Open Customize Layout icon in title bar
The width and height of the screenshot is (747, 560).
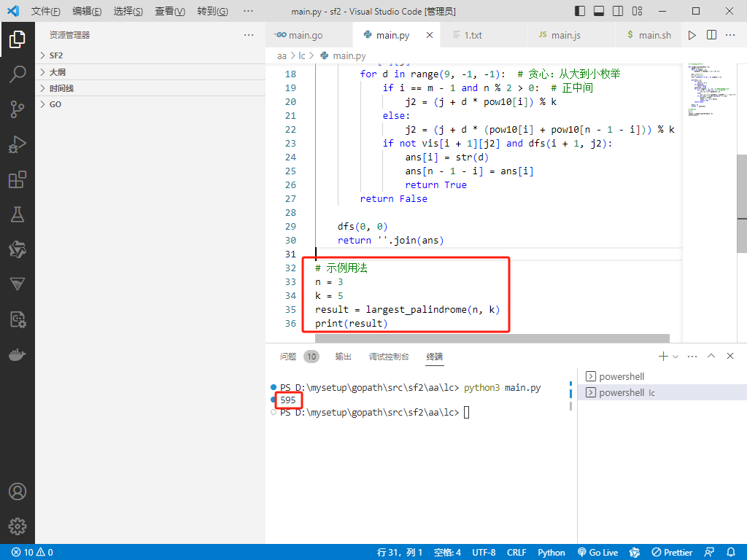click(637, 11)
